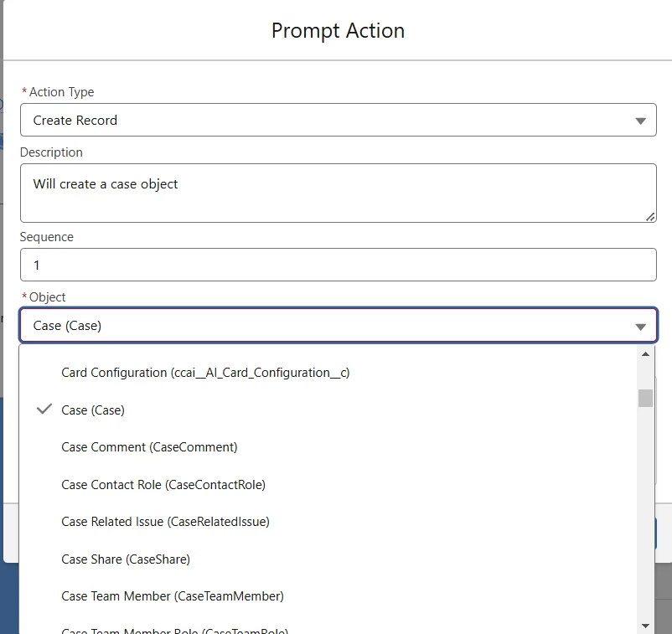Click the Object field dropdown arrow
672x634 pixels.
click(x=641, y=327)
